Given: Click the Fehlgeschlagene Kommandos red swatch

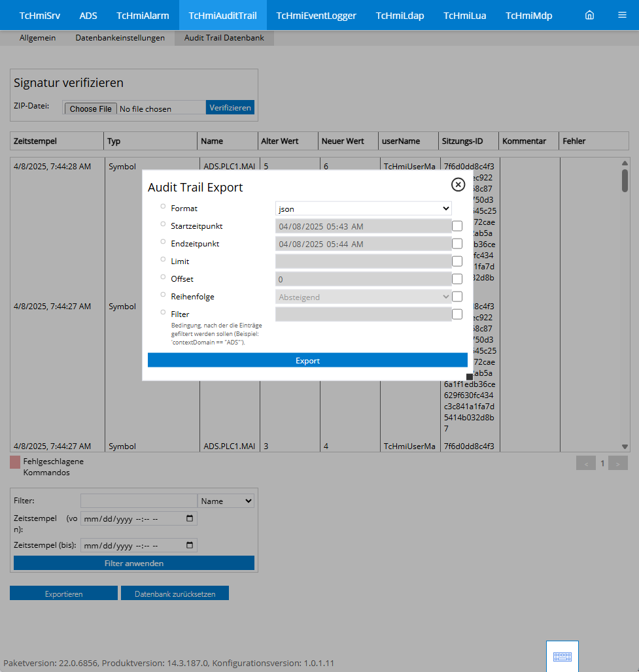Looking at the screenshot, I should pyautogui.click(x=15, y=462).
